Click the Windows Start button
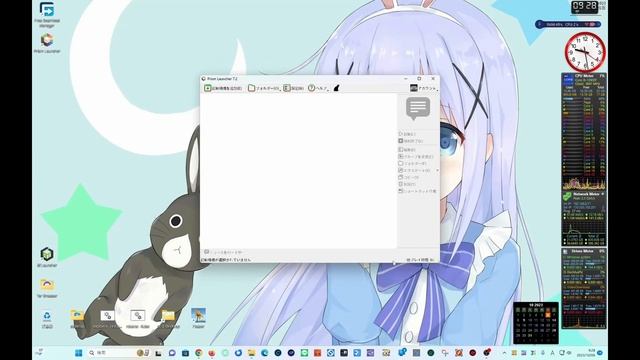The height and width of the screenshot is (360, 640). point(79,353)
